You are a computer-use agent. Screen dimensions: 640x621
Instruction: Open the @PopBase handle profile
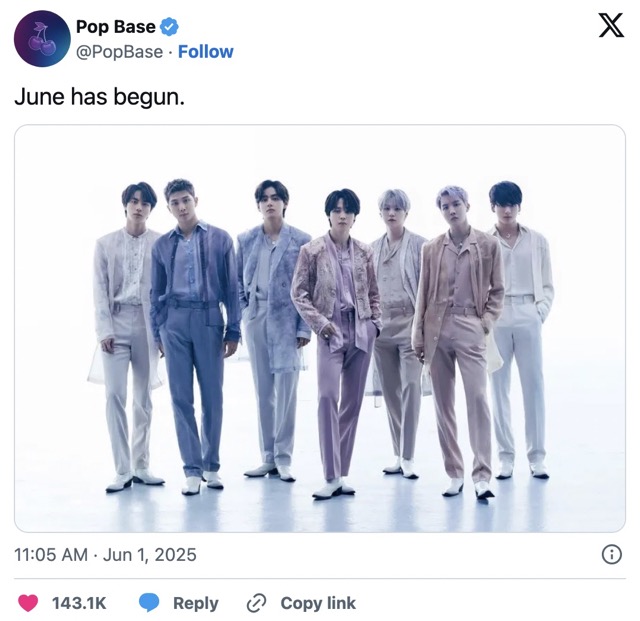120,52
